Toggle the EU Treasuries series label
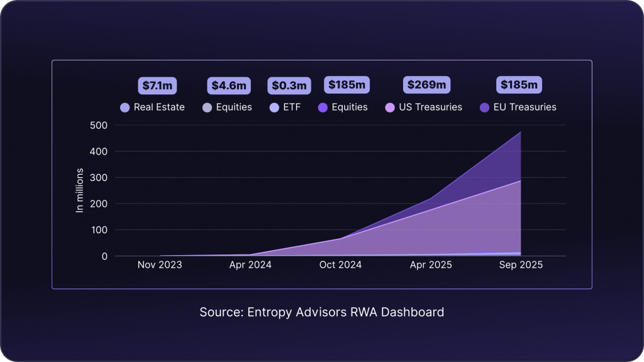The image size is (644, 362). (526, 107)
